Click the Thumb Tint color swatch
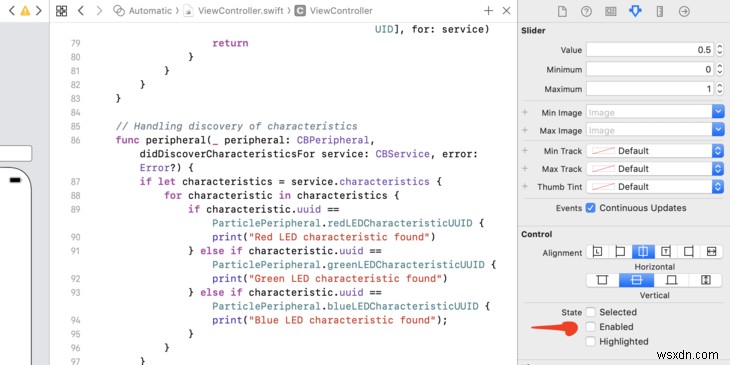Image resolution: width=730 pixels, height=365 pixels. pos(602,187)
